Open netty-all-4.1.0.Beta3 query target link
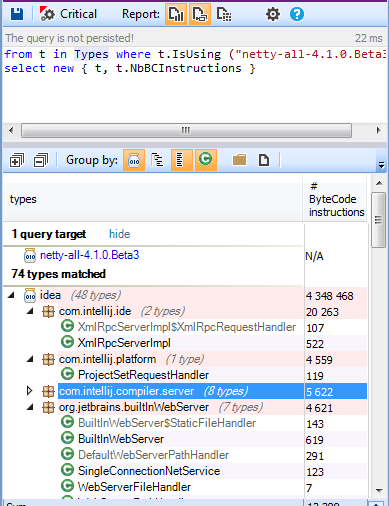This screenshot has height=506, width=389. (89, 255)
